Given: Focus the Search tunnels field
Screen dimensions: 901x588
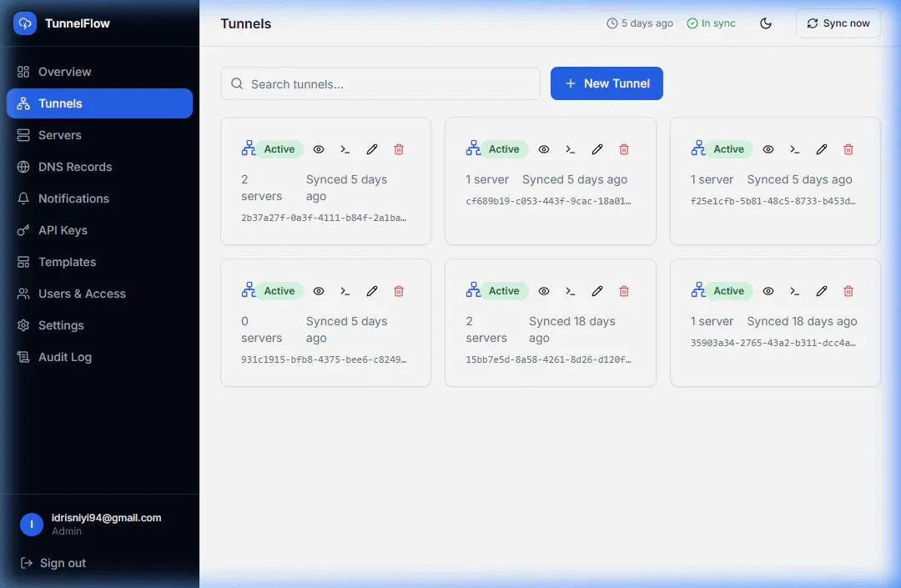Looking at the screenshot, I should pyautogui.click(x=380, y=84).
